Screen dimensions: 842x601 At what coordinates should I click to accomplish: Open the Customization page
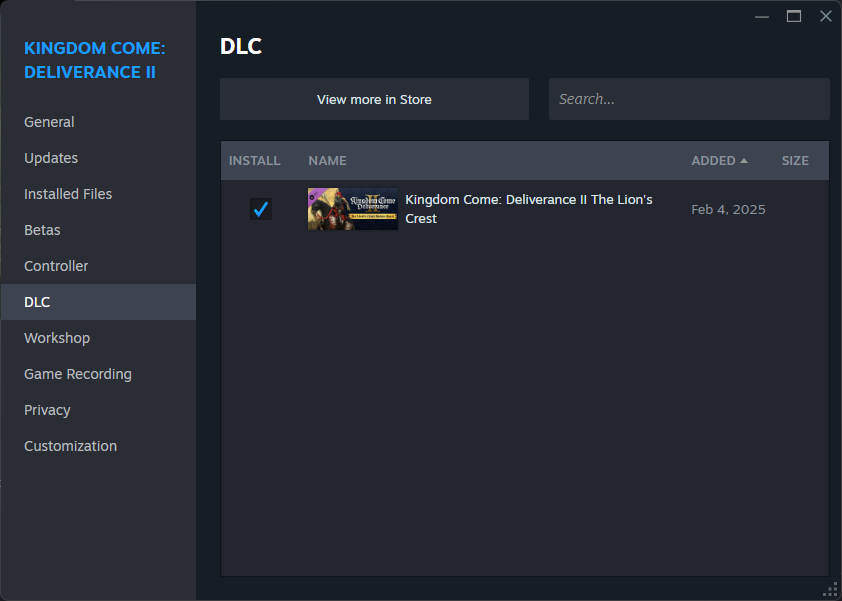[x=70, y=446]
